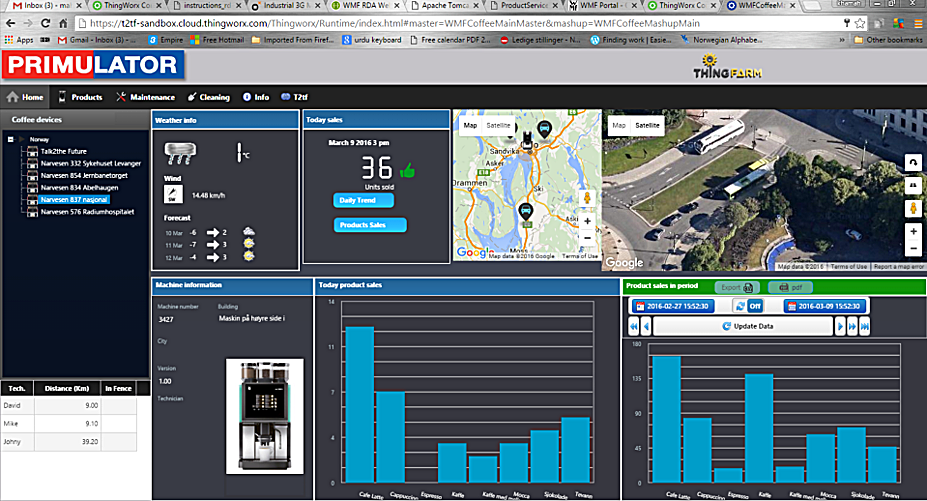Toggle tilt on the satellite map
Screen dimensions: 927x501
913,186
